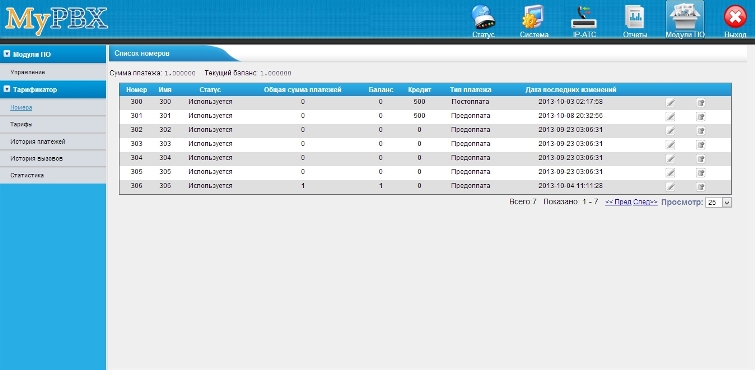Edit number 301 with pencil icon
The width and height of the screenshot is (755, 370).
(x=670, y=117)
